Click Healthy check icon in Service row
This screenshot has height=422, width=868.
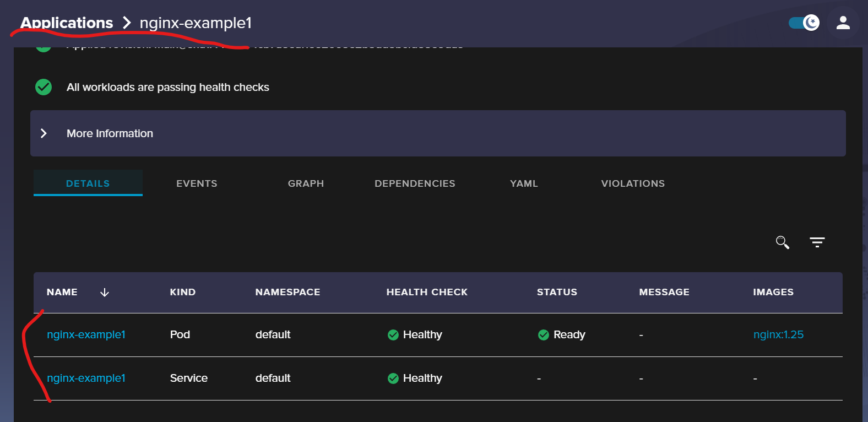click(393, 378)
